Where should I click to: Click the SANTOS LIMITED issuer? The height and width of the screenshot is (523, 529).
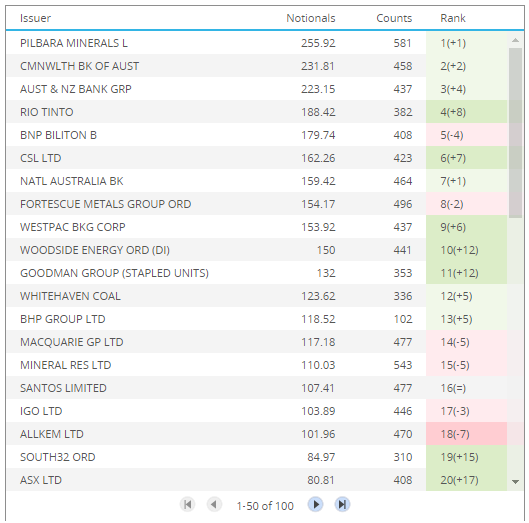pos(63,388)
